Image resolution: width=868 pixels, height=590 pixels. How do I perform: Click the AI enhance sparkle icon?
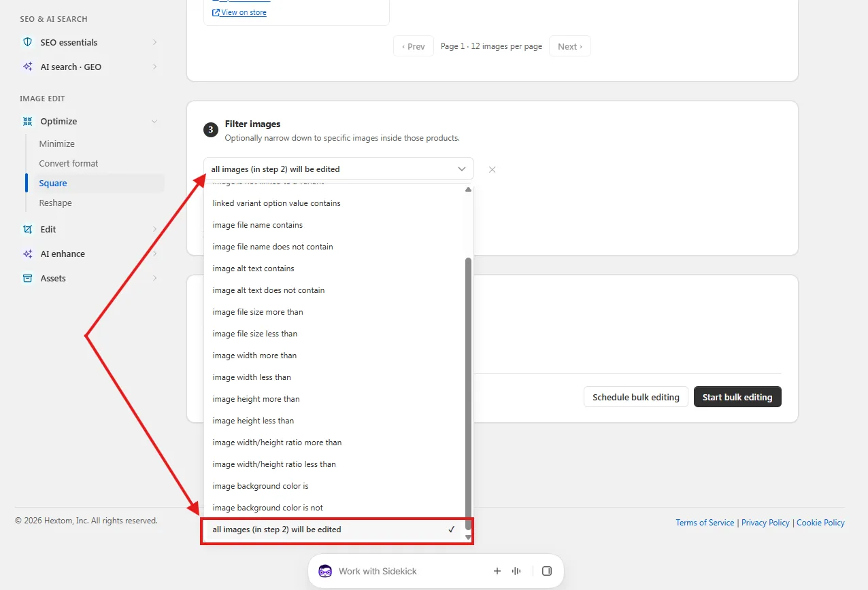27,254
